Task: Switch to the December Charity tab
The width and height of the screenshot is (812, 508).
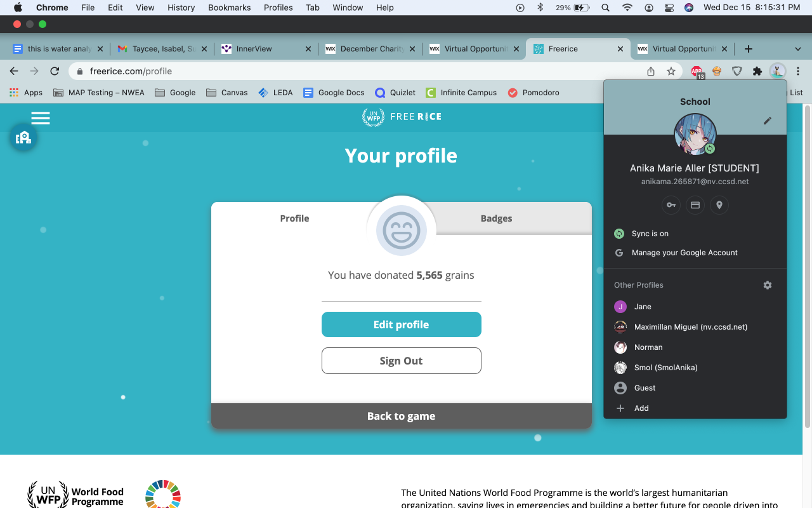Action: [370, 49]
